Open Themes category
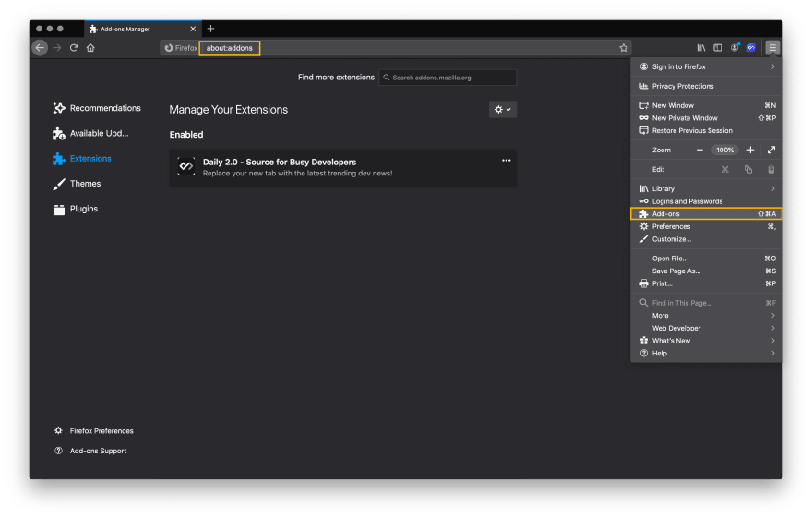Image resolution: width=812 pixels, height=518 pixels. (77, 184)
